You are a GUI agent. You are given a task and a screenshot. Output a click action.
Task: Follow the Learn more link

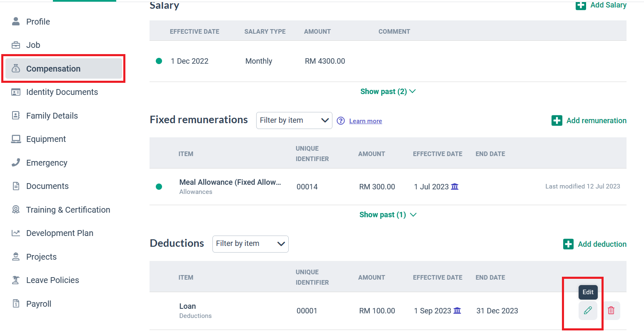[x=365, y=121]
